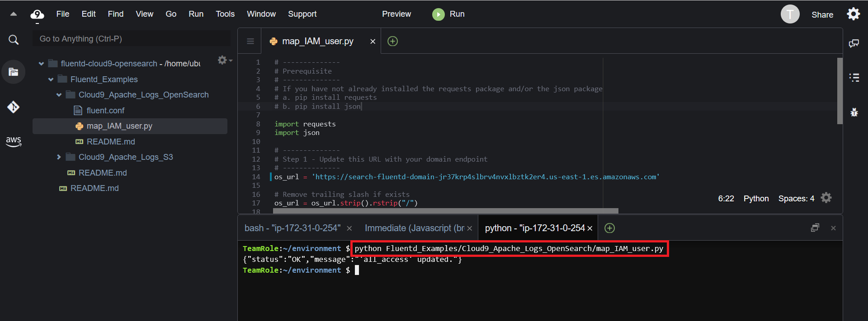Open the Find menu
This screenshot has width=868, height=321.
116,14
